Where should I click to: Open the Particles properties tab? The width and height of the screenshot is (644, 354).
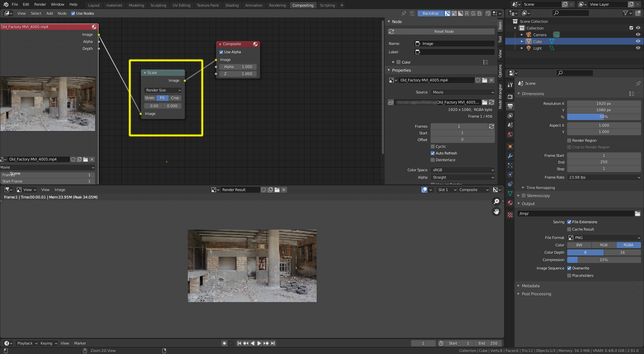point(510,165)
